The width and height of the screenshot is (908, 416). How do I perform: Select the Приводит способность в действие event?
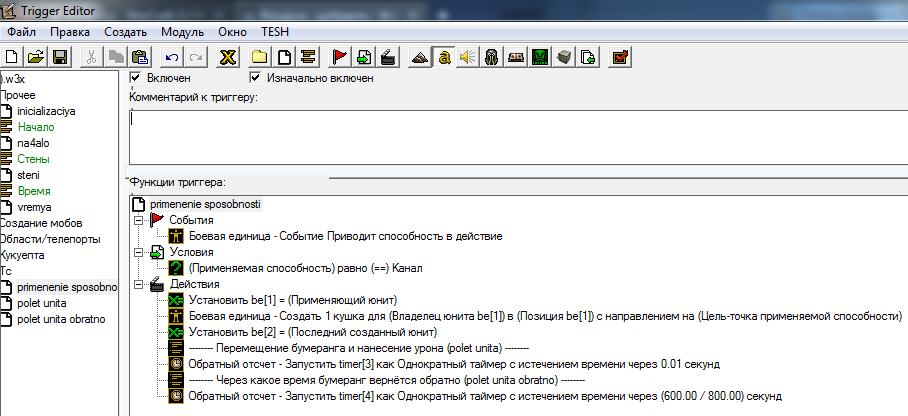tap(345, 236)
